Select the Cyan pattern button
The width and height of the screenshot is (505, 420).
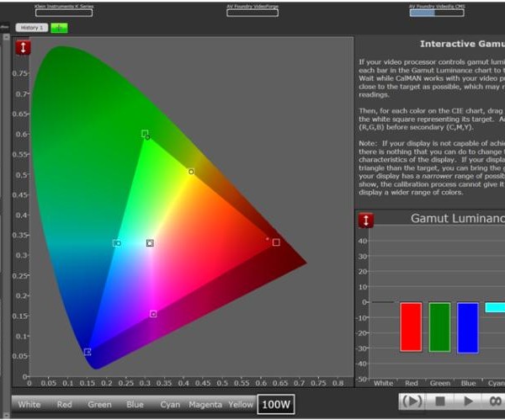click(x=169, y=405)
